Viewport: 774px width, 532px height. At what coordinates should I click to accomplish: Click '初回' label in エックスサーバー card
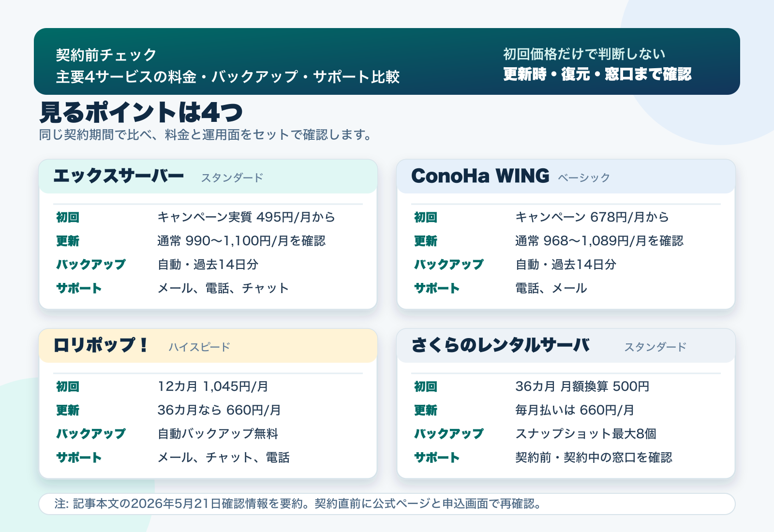(x=68, y=217)
